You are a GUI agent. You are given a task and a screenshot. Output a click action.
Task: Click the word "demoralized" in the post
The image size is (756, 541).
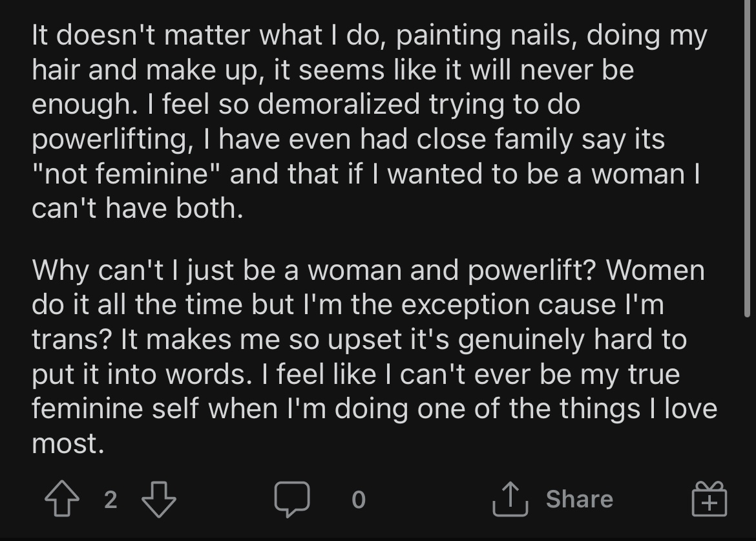click(339, 104)
